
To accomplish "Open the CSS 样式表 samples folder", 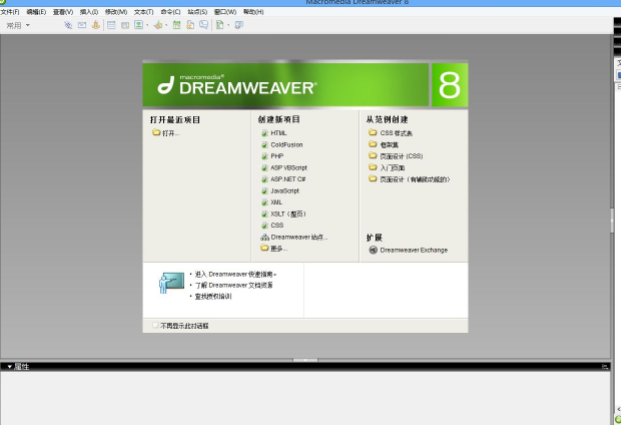I will click(x=391, y=133).
